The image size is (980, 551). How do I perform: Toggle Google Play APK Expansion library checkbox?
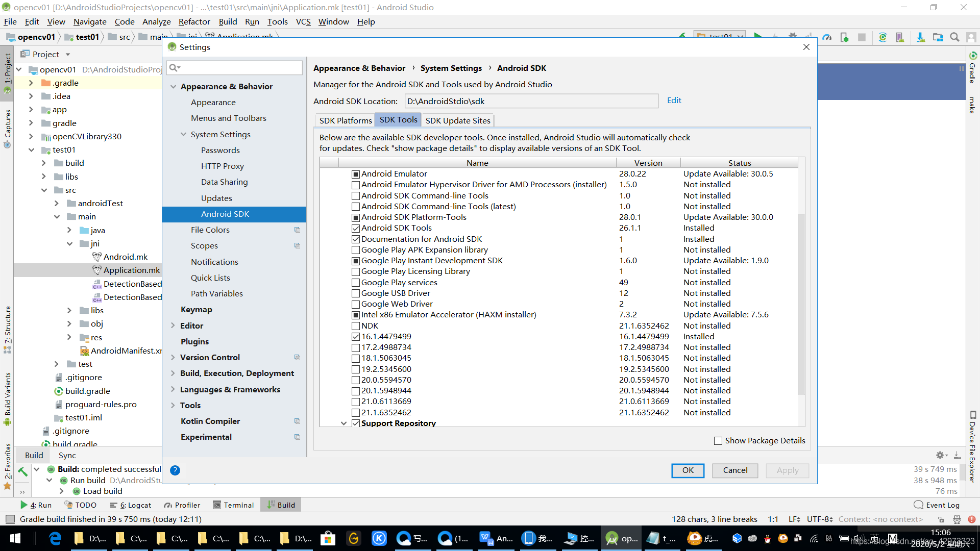[x=355, y=249]
